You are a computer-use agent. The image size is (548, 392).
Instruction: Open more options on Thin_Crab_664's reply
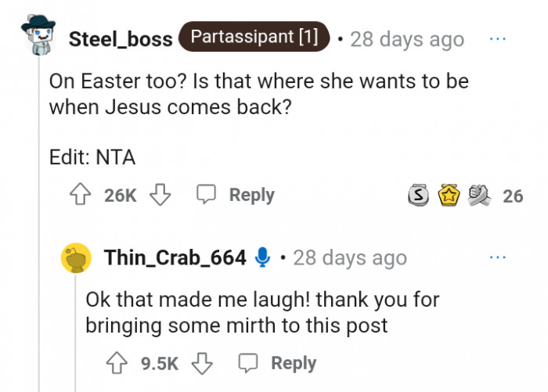pos(497,257)
